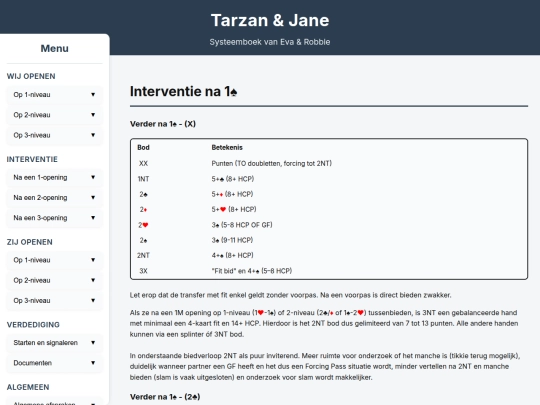Click the 'Als ze na een 1M opening' paragraph

(x=324, y=323)
